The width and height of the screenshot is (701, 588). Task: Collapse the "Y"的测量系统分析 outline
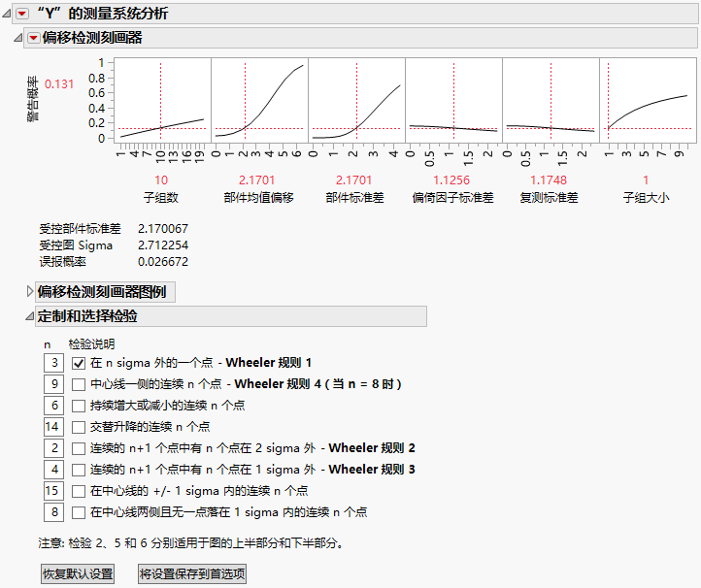(6, 14)
